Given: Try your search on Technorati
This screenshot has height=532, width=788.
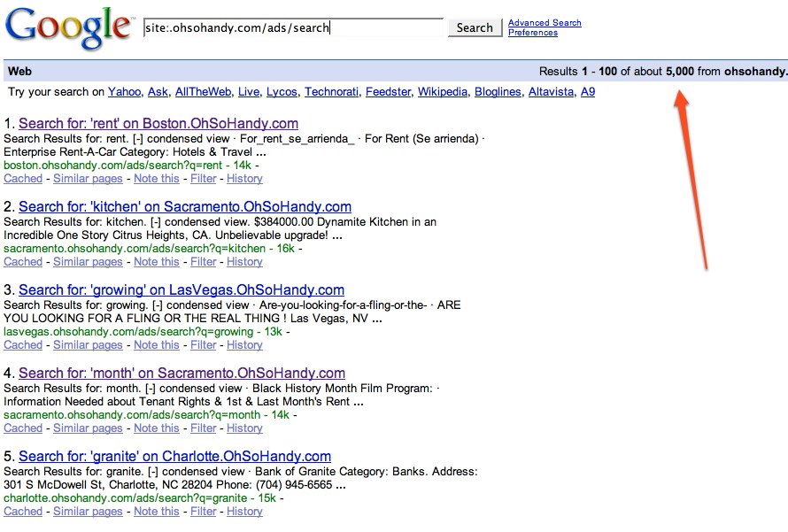Looking at the screenshot, I should point(332,92).
